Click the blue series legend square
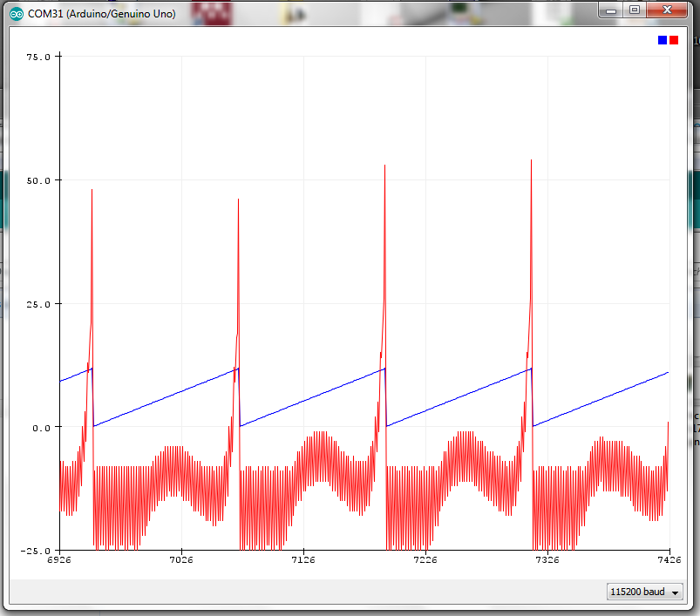700x616 pixels. [663, 40]
